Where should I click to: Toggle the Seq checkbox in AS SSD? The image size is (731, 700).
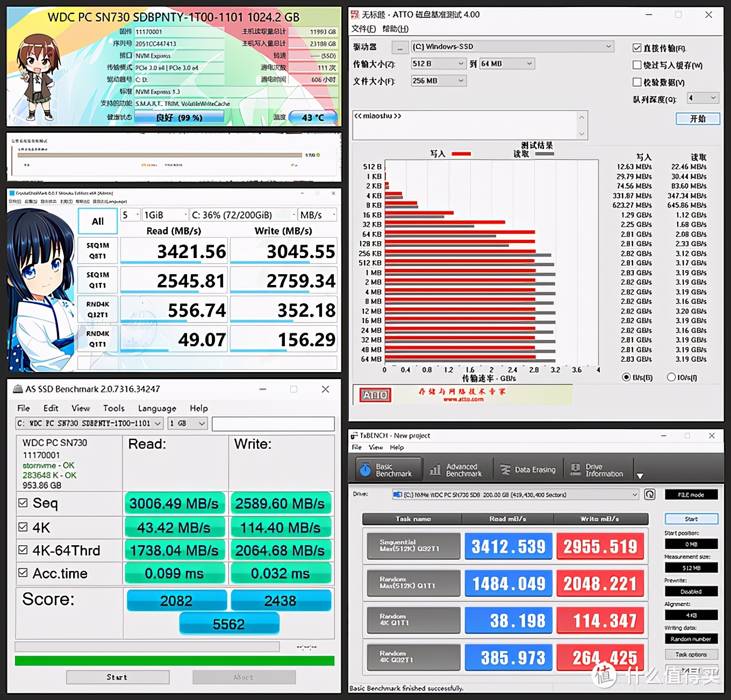23,503
